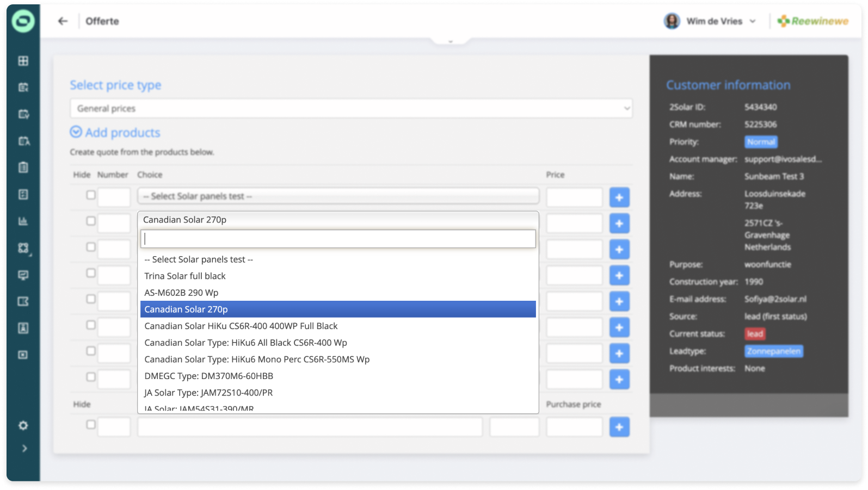Choose highlighted Canadian Solar 270p list option
The image size is (868, 490).
338,309
